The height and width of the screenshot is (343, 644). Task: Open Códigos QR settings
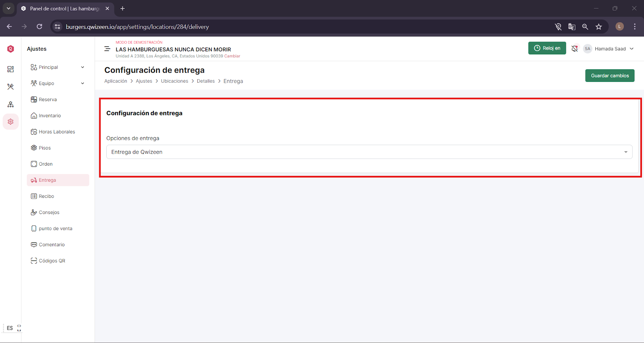58,261
